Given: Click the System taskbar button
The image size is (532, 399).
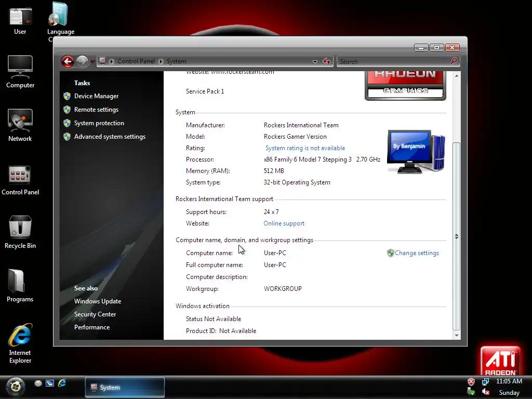Looking at the screenshot, I should pos(125,387).
